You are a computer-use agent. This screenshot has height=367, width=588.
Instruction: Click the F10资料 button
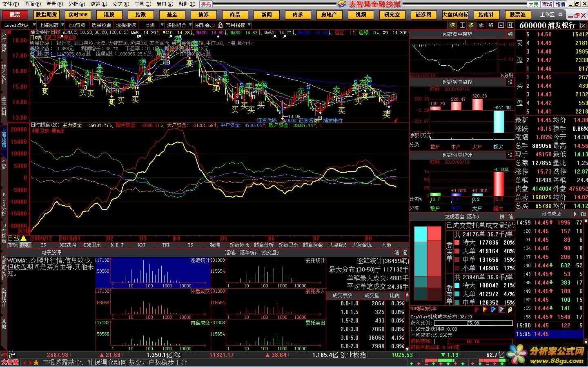pyautogui.click(x=77, y=25)
